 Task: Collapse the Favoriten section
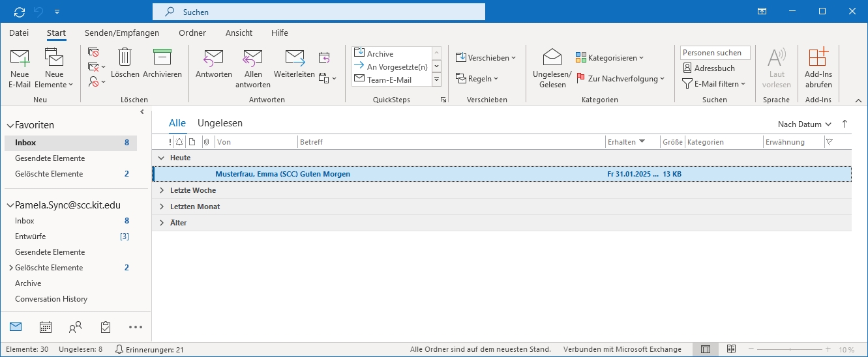10,125
